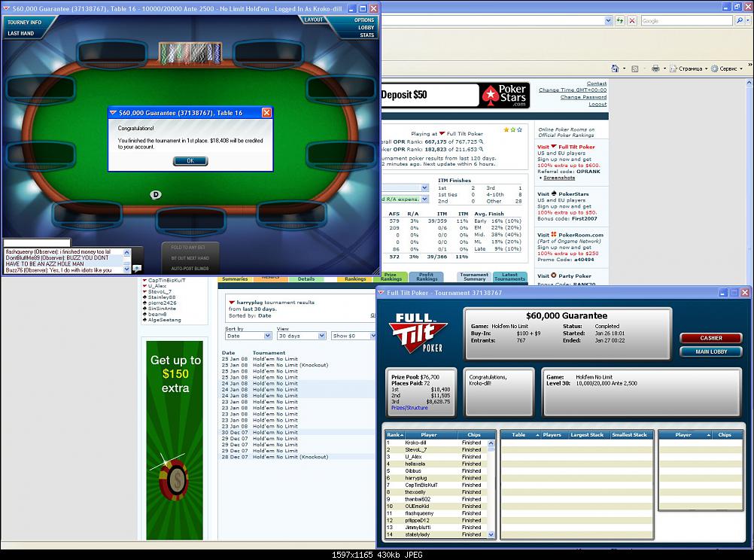This screenshot has height=560, width=754.
Task: Click the Страница page icon
Action: [673, 68]
